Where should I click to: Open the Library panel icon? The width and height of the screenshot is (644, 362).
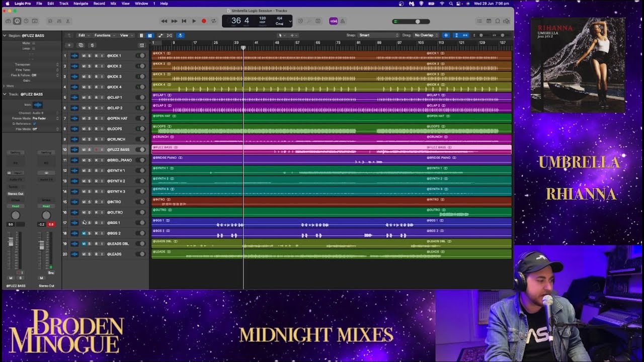[x=8, y=21]
